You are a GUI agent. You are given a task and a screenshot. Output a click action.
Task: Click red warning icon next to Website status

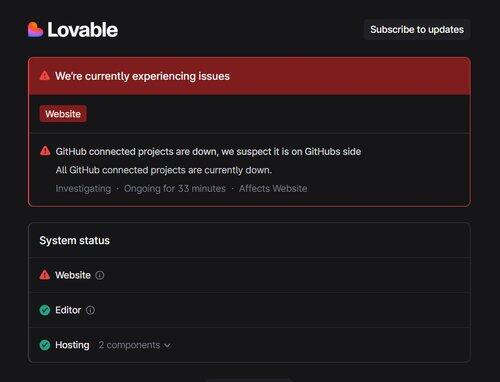pyautogui.click(x=45, y=275)
